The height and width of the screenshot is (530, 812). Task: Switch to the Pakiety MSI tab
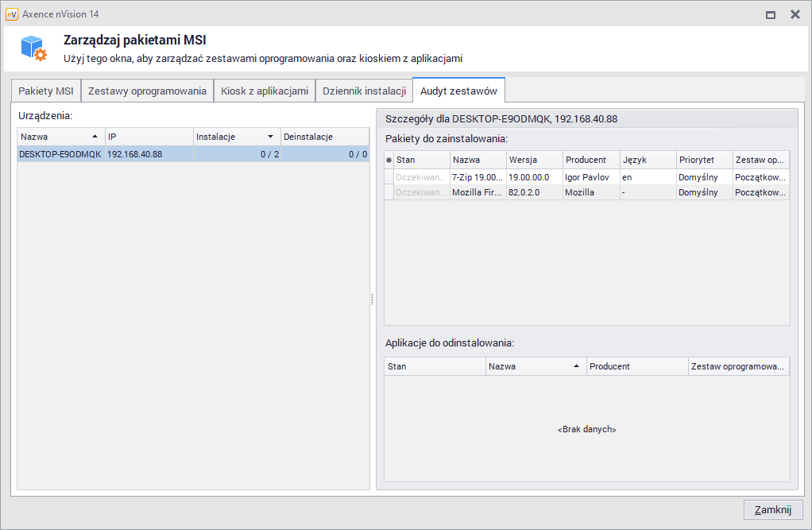click(46, 91)
